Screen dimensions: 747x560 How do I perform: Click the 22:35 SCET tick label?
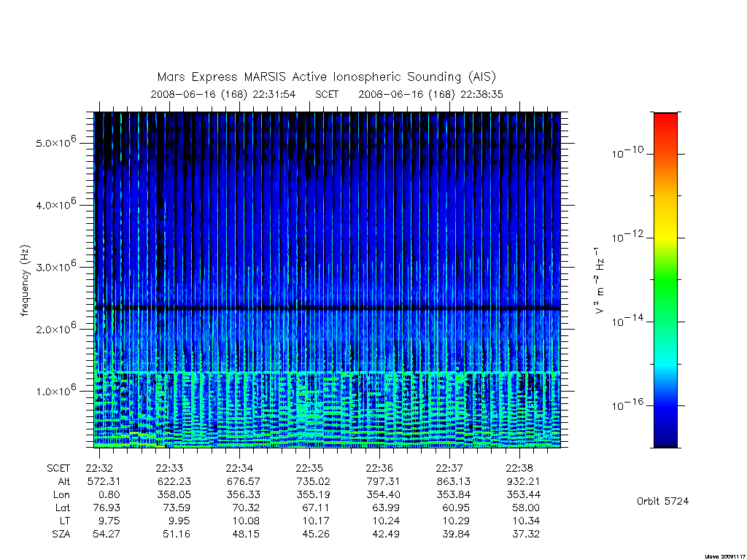[309, 468]
